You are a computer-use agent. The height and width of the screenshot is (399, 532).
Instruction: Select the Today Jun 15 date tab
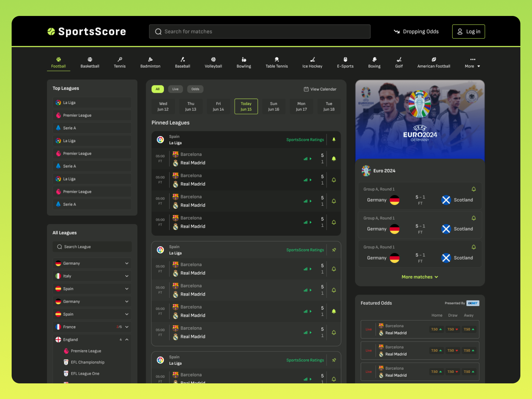click(246, 106)
